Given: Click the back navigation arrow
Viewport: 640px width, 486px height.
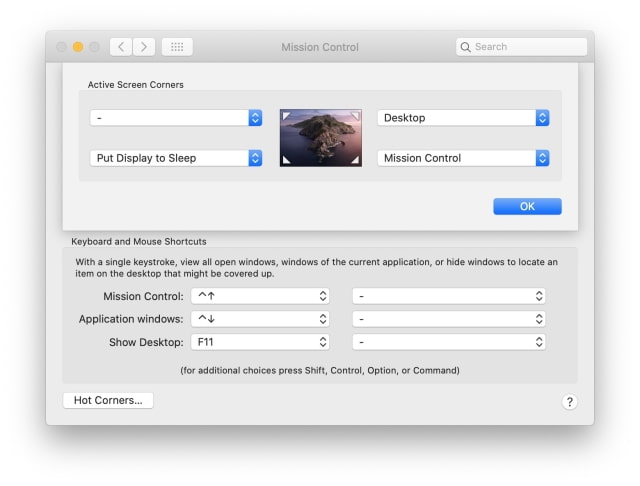Looking at the screenshot, I should pos(121,47).
